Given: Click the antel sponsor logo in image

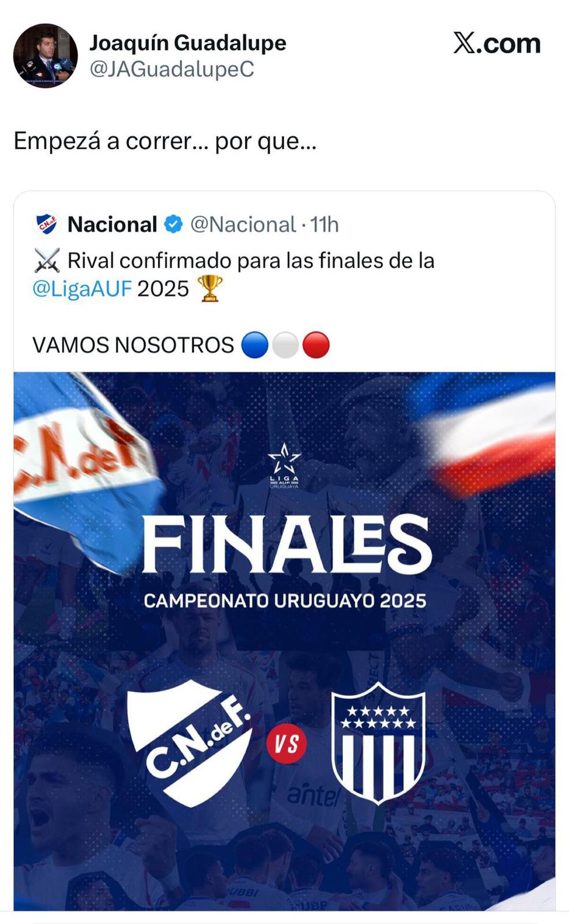Looking at the screenshot, I should 313,794.
